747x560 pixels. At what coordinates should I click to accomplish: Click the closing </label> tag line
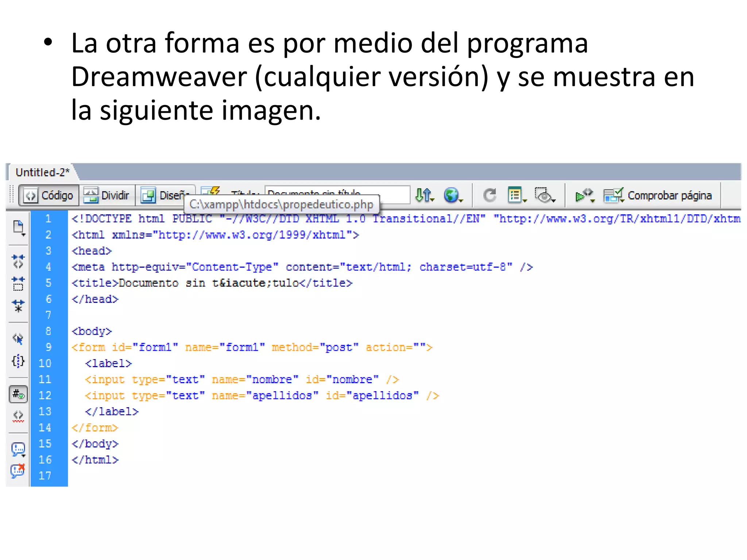112,411
